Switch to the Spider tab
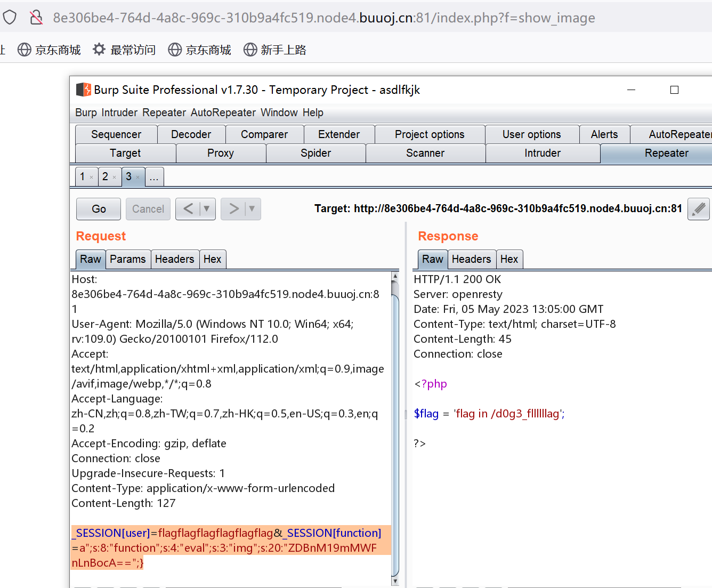This screenshot has width=712, height=588. (x=315, y=153)
